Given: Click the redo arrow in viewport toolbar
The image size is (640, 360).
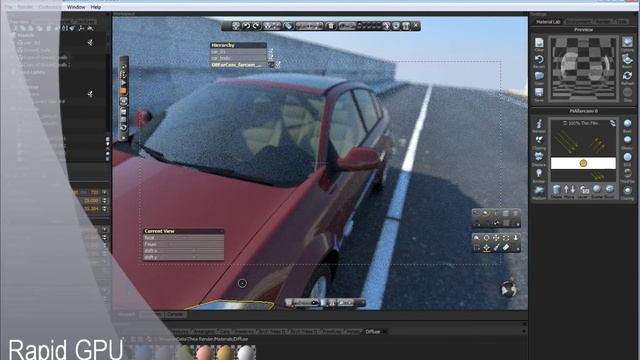Looking at the screenshot, I should (x=256, y=26).
